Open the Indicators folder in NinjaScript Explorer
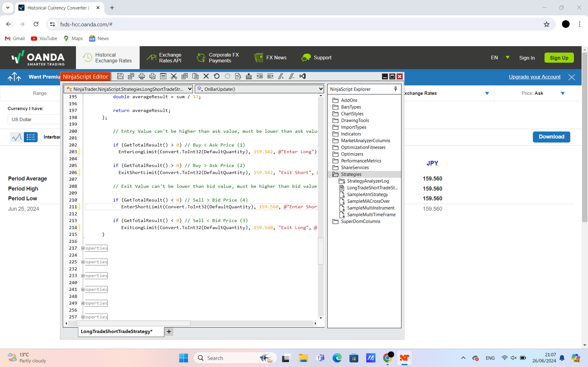The width and height of the screenshot is (588, 367). point(350,134)
